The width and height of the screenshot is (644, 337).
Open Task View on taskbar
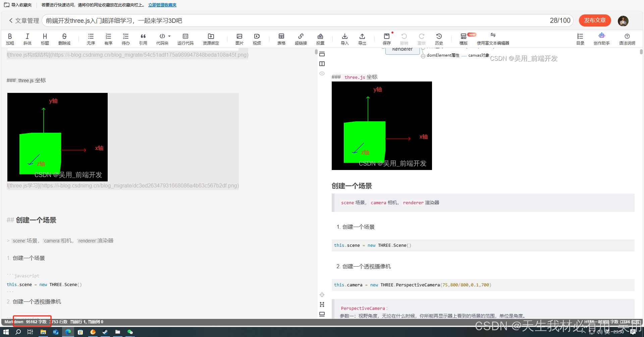(x=30, y=332)
